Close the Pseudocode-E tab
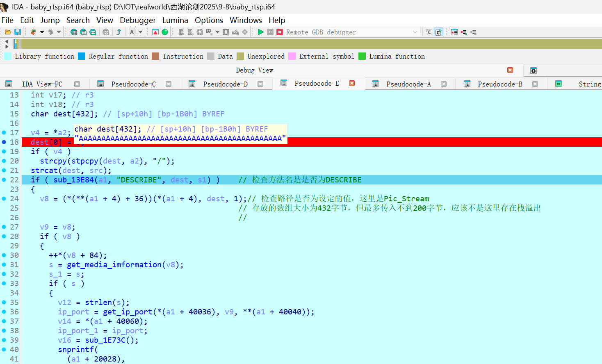Image resolution: width=602 pixels, height=364 pixels. tap(352, 83)
